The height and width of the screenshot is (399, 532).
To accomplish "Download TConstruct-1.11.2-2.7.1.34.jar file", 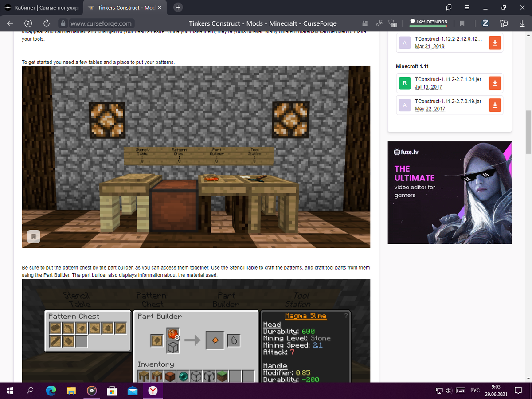I will point(495,83).
